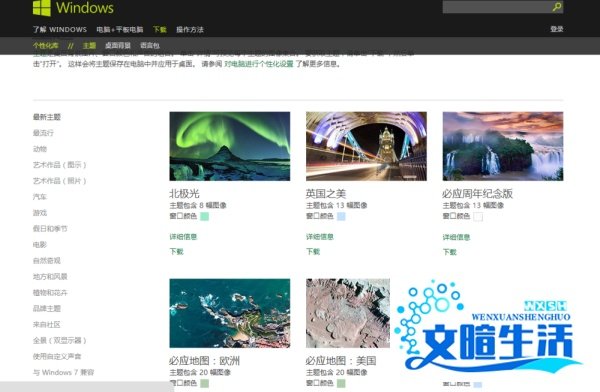Screen dimensions: 600x392
Task: Select the 桌面背景 sub-navigation tab
Action: point(118,46)
